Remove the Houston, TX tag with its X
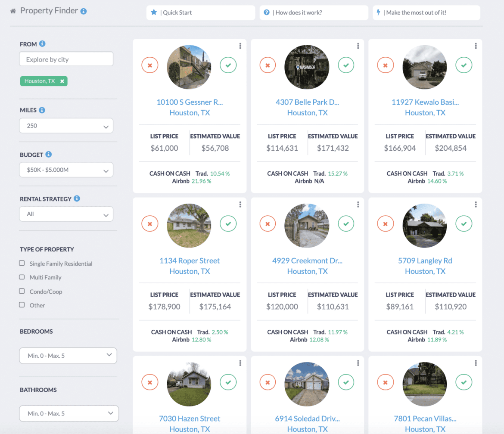504x434 pixels. (62, 81)
